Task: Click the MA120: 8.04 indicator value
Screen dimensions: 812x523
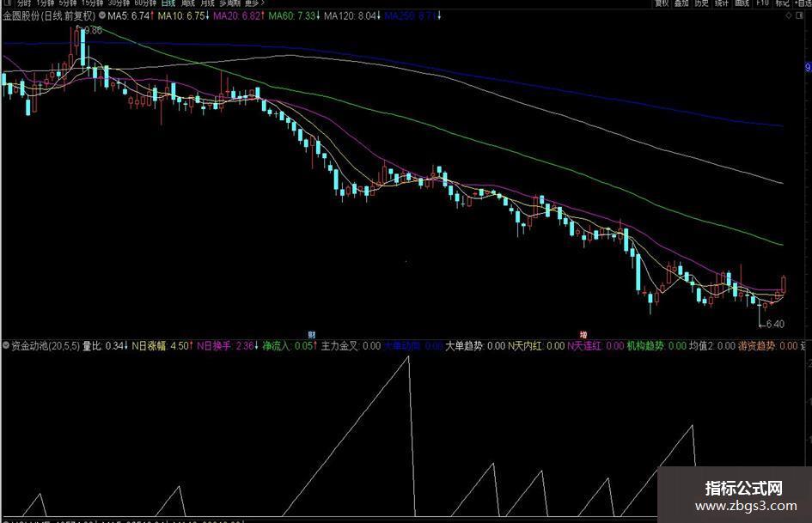Action: 352,16
